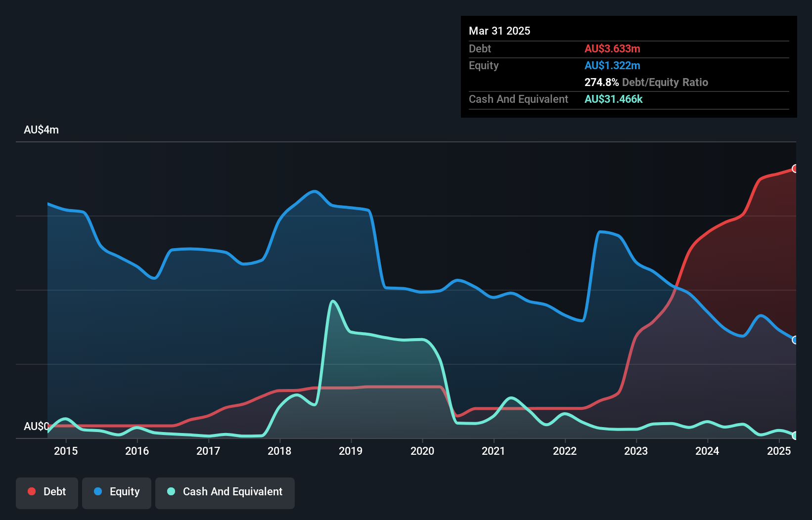Toggle Cash And Equivalent legend button

(x=225, y=493)
